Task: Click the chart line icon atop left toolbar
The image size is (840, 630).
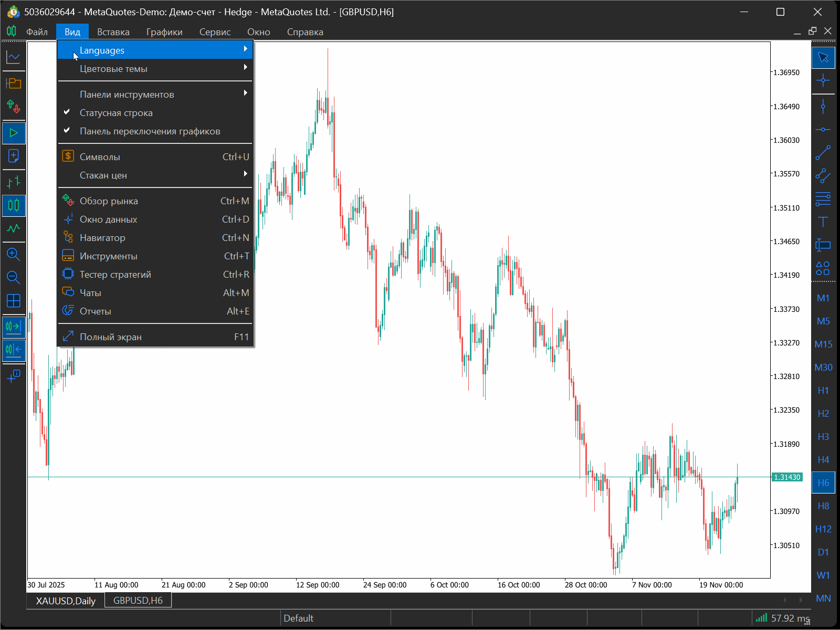Action: click(x=14, y=57)
